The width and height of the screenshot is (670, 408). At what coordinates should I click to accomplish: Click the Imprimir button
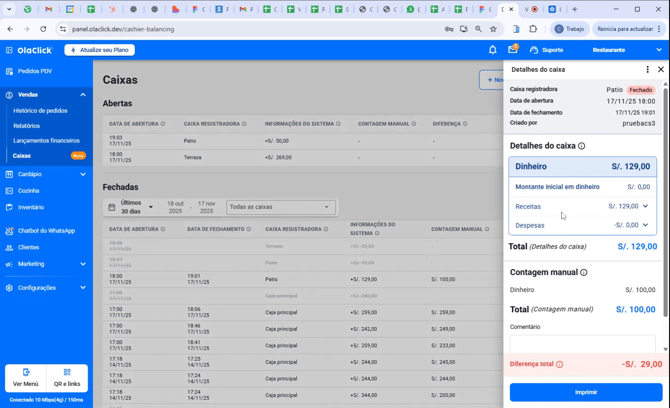586,392
